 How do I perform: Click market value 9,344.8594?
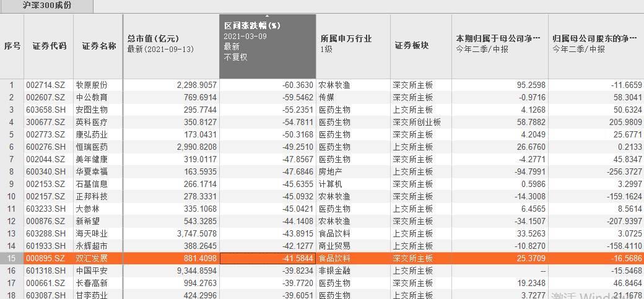172,271
